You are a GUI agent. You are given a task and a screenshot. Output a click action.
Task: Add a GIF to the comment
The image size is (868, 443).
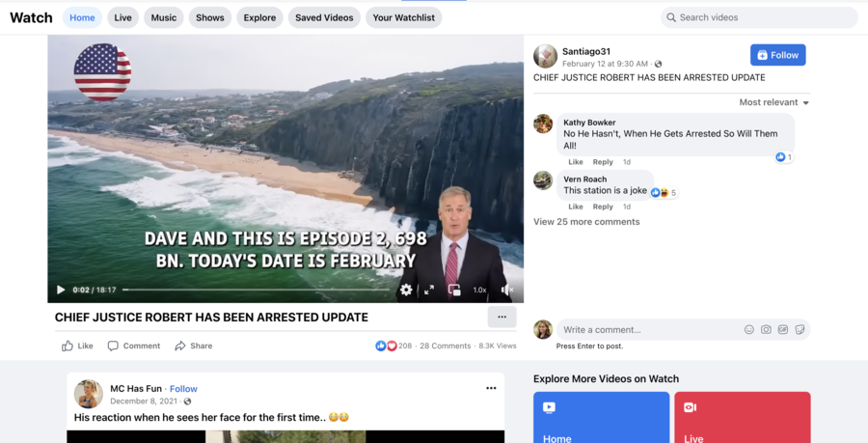pyautogui.click(x=783, y=329)
